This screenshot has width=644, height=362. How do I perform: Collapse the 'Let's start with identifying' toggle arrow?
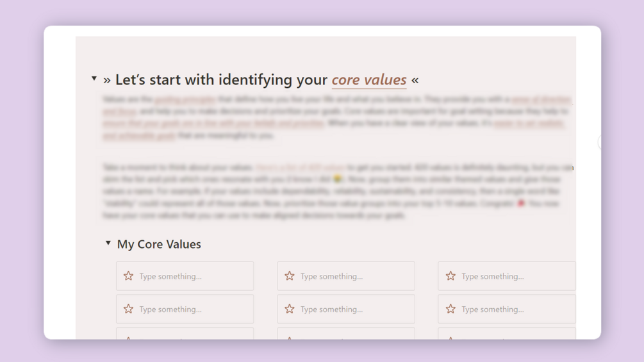pos(94,79)
